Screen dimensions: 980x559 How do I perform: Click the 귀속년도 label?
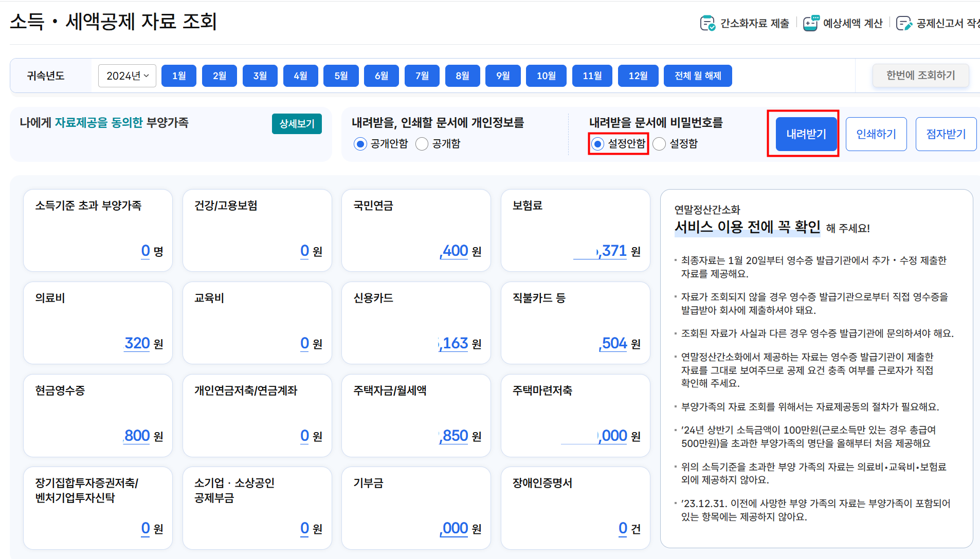click(46, 76)
